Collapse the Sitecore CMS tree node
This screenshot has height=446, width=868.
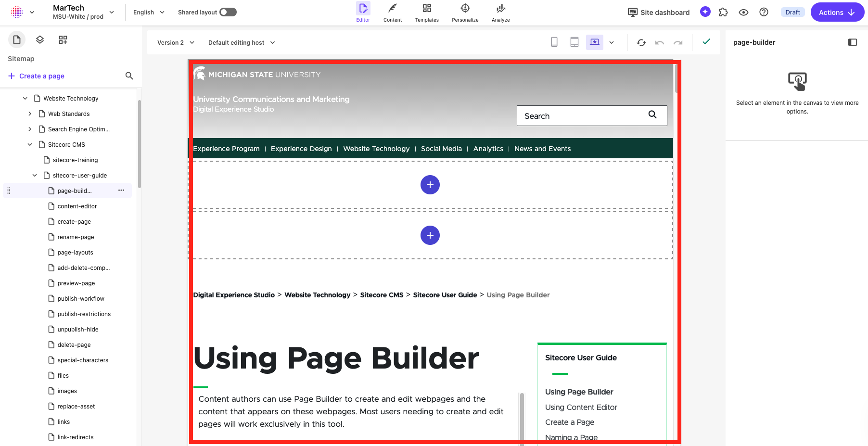pyautogui.click(x=30, y=144)
